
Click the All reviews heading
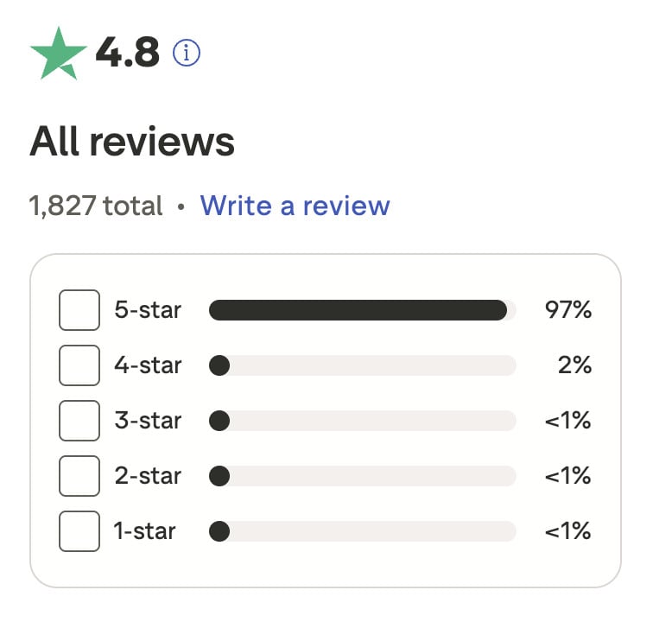pyautogui.click(x=132, y=143)
